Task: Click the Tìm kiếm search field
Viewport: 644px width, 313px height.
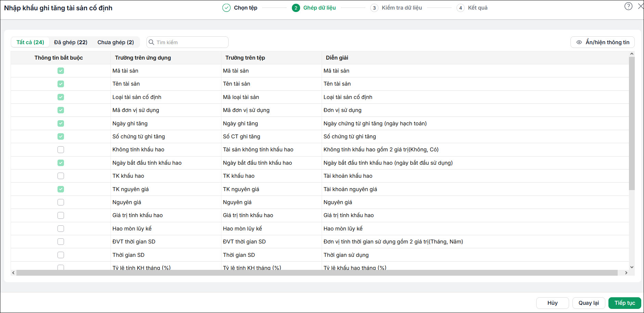Action: point(188,42)
